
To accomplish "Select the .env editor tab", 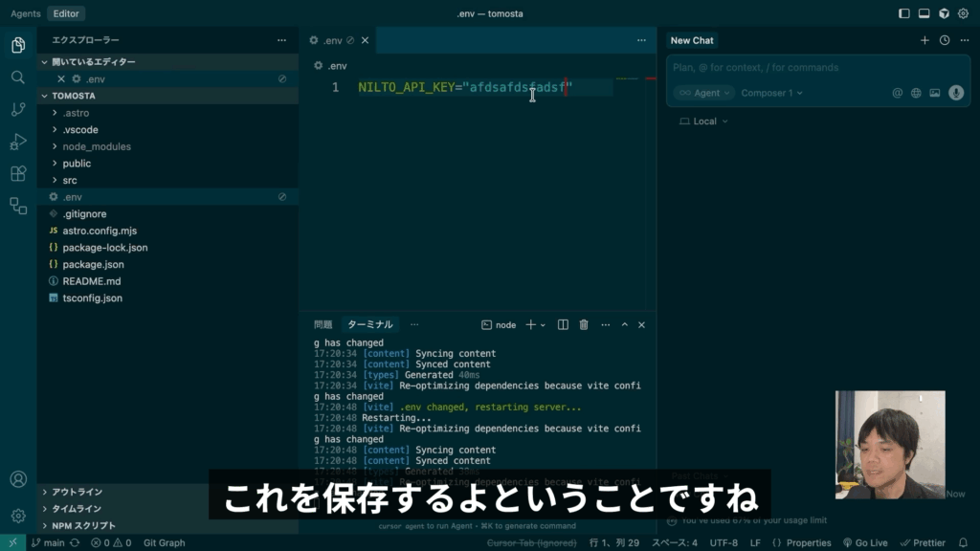I will tap(332, 40).
